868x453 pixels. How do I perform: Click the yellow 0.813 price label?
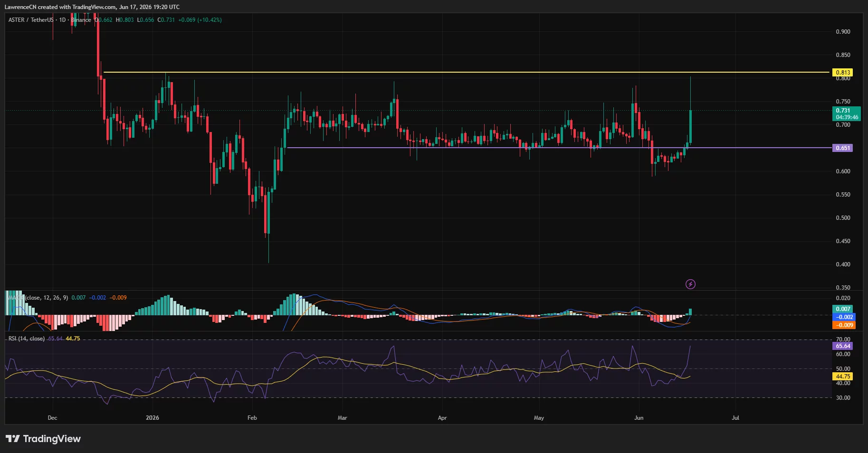tap(843, 73)
